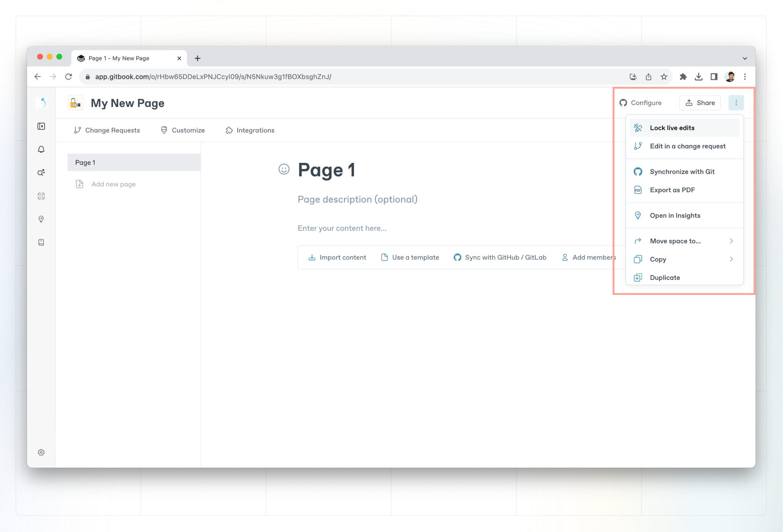Click the emoji icon beside Page 1 title
783x532 pixels.
click(284, 169)
